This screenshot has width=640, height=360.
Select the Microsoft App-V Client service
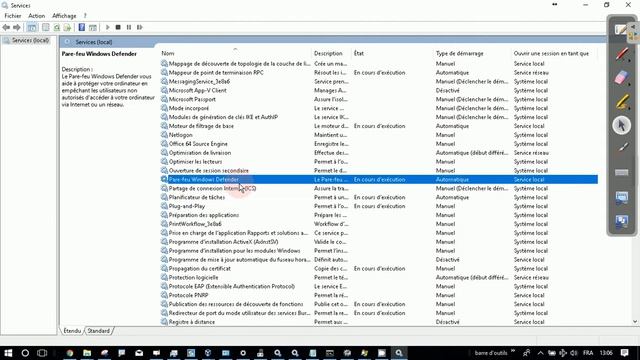198,91
